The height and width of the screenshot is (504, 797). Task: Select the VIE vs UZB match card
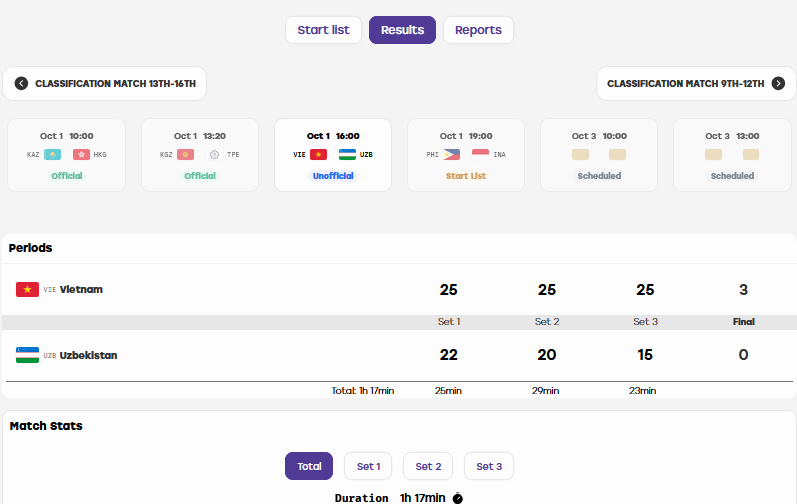(x=333, y=155)
